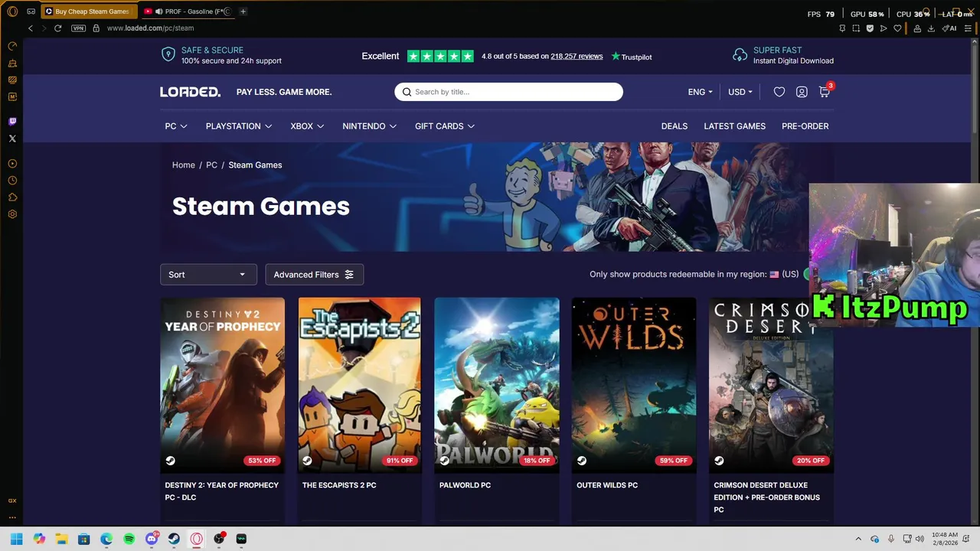Open the Sort dropdown

(208, 275)
